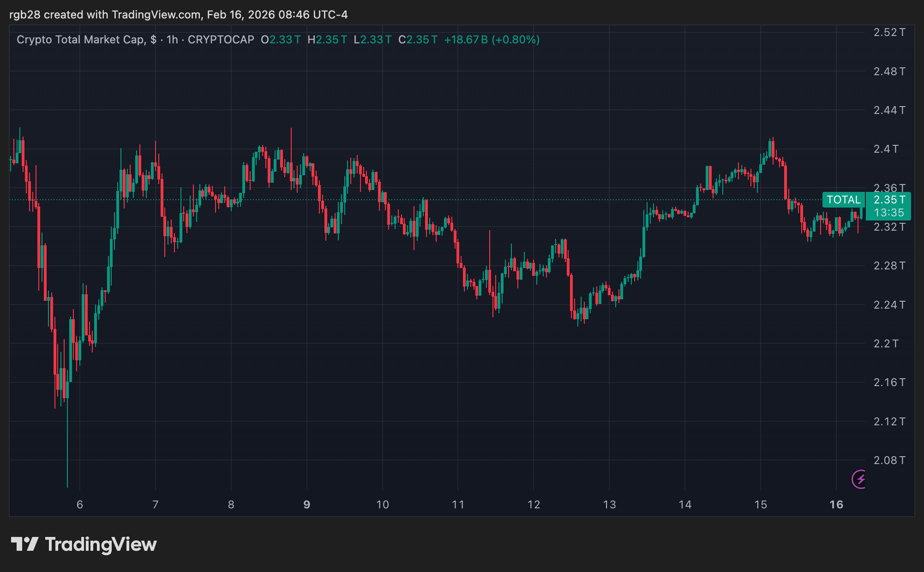Click the TOTAL price label
The image size is (924, 572).
pyautogui.click(x=844, y=200)
